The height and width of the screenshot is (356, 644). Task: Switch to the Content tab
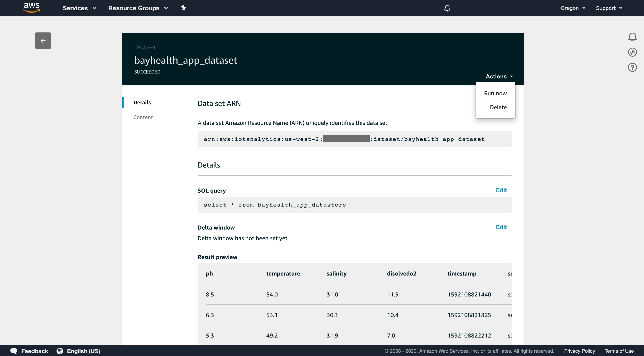tap(143, 117)
